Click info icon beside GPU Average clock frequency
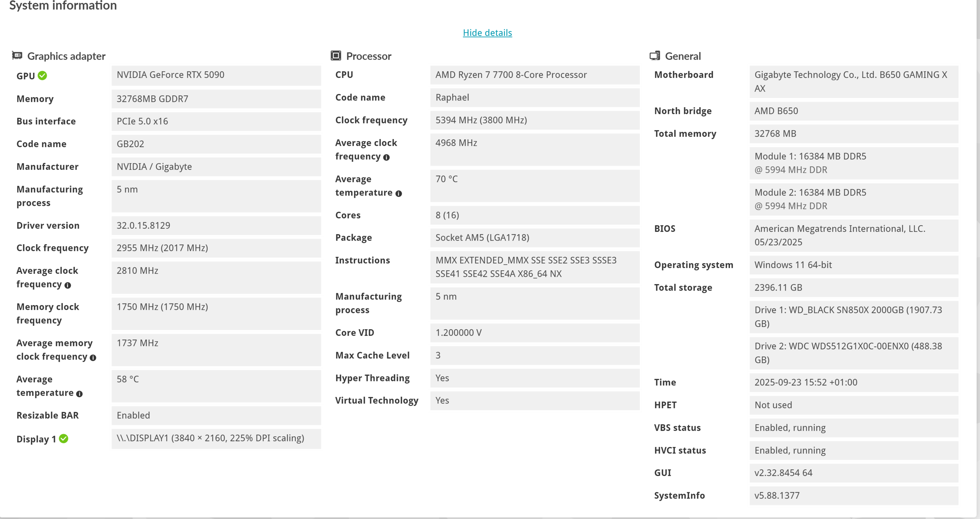980x519 pixels. point(68,285)
